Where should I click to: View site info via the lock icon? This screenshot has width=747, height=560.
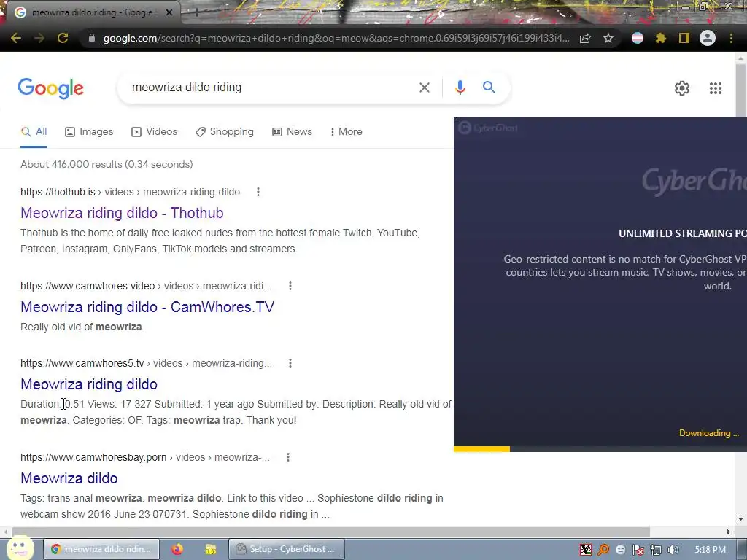(92, 38)
